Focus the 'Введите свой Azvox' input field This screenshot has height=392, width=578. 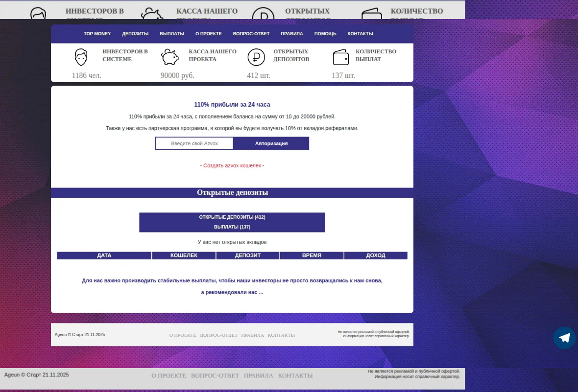point(194,143)
